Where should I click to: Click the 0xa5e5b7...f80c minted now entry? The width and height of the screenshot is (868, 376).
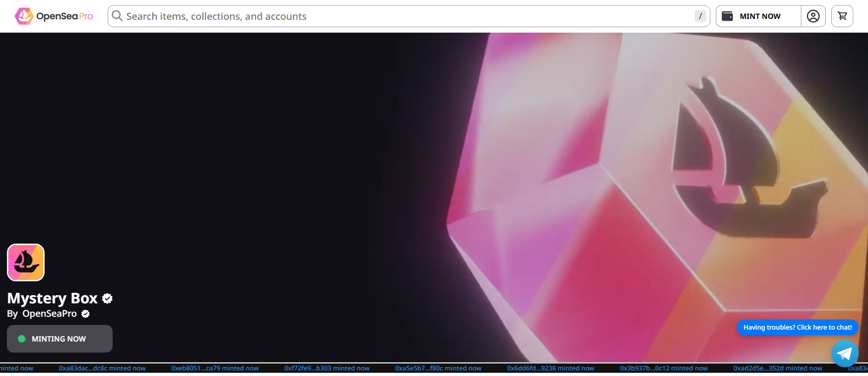pos(438,368)
